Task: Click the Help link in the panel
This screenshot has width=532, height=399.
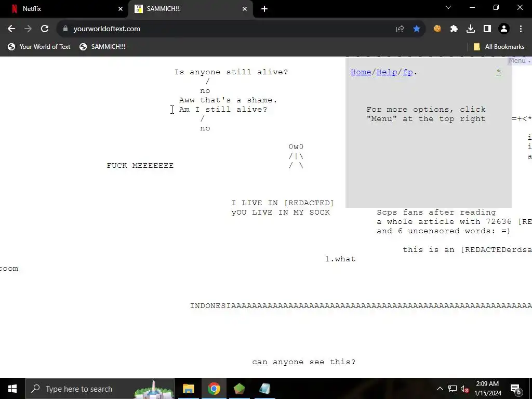Action: click(x=387, y=72)
